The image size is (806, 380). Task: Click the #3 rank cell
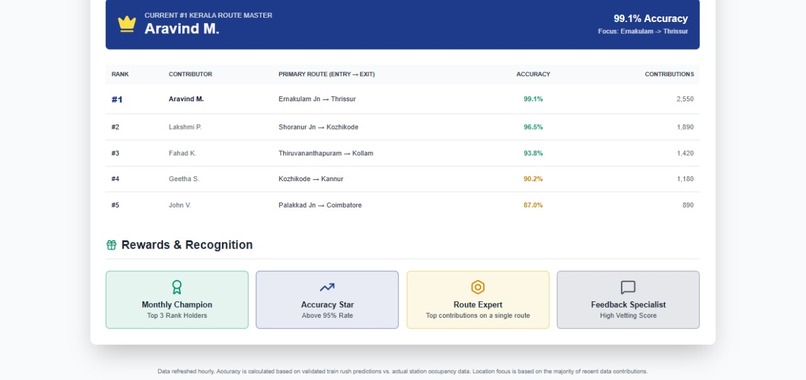(x=115, y=153)
